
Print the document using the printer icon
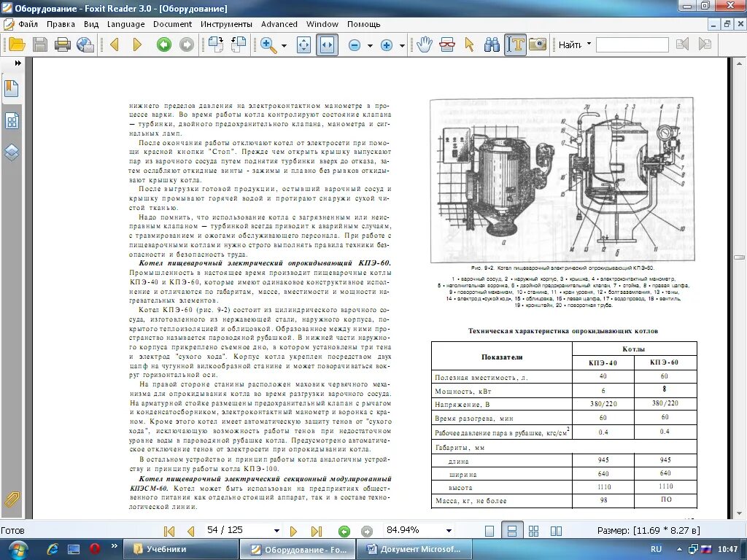coord(63,44)
